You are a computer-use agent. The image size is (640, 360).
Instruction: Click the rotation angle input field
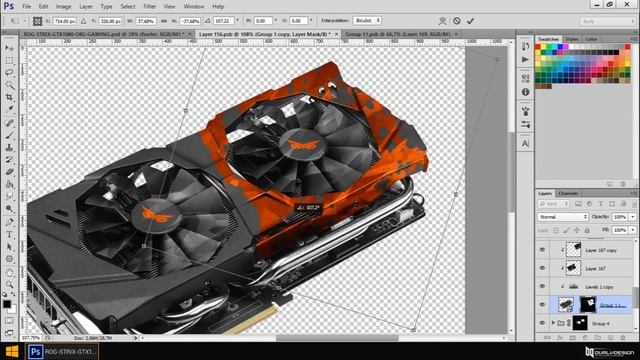click(x=223, y=21)
